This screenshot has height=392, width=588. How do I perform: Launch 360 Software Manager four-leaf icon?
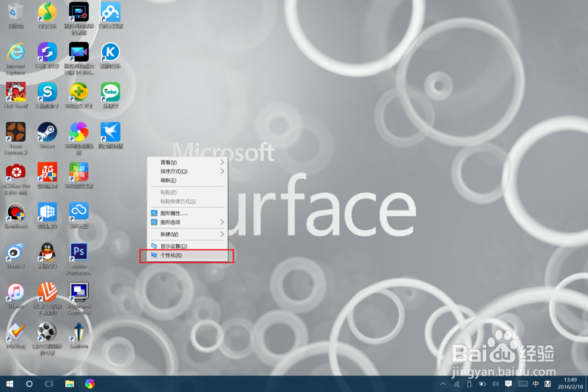[x=79, y=175]
